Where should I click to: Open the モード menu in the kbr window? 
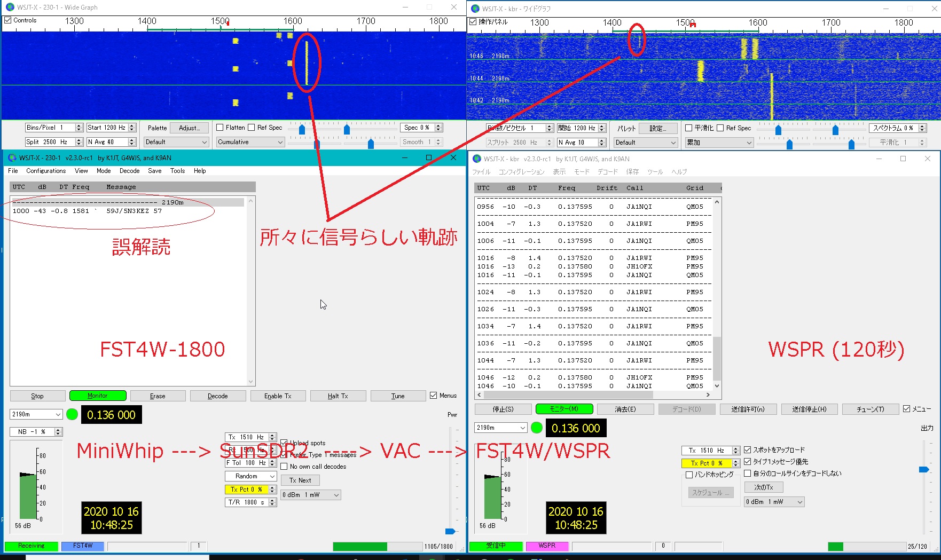[x=582, y=172]
